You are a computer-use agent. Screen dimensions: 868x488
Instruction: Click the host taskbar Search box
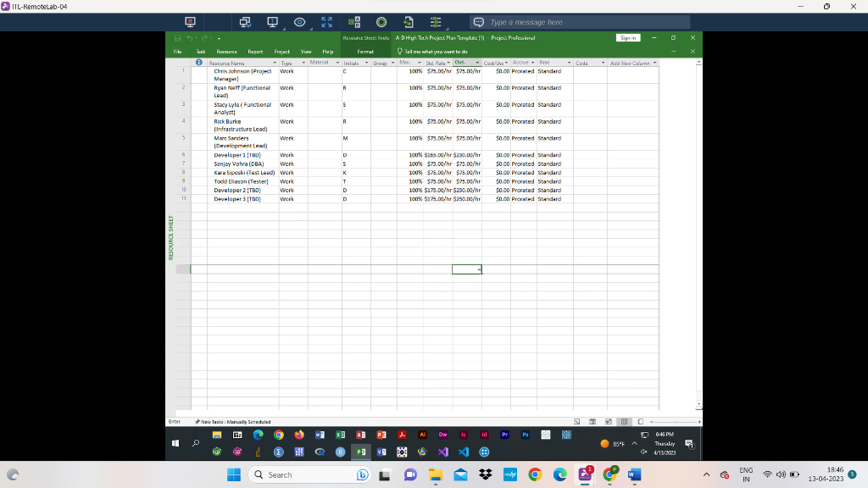pyautogui.click(x=309, y=474)
